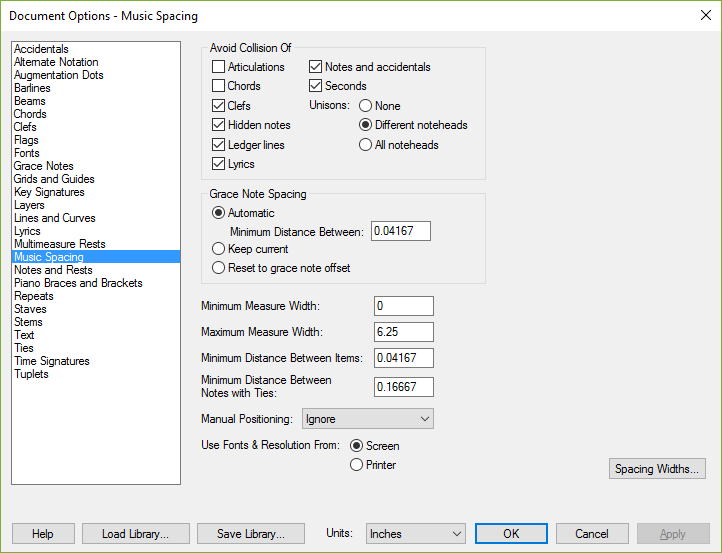Screen dimensions: 722x553
Task: Open the Spacing Widths dialog
Action: click(657, 469)
